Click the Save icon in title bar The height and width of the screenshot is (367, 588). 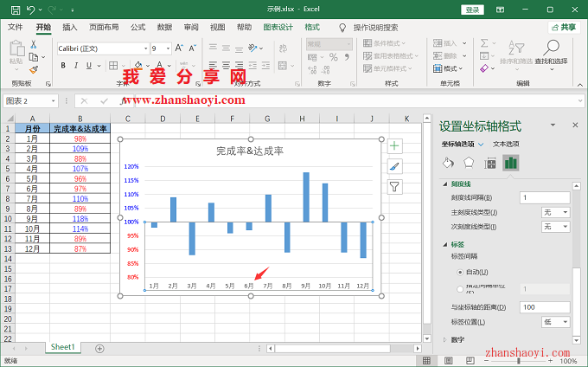point(16,10)
